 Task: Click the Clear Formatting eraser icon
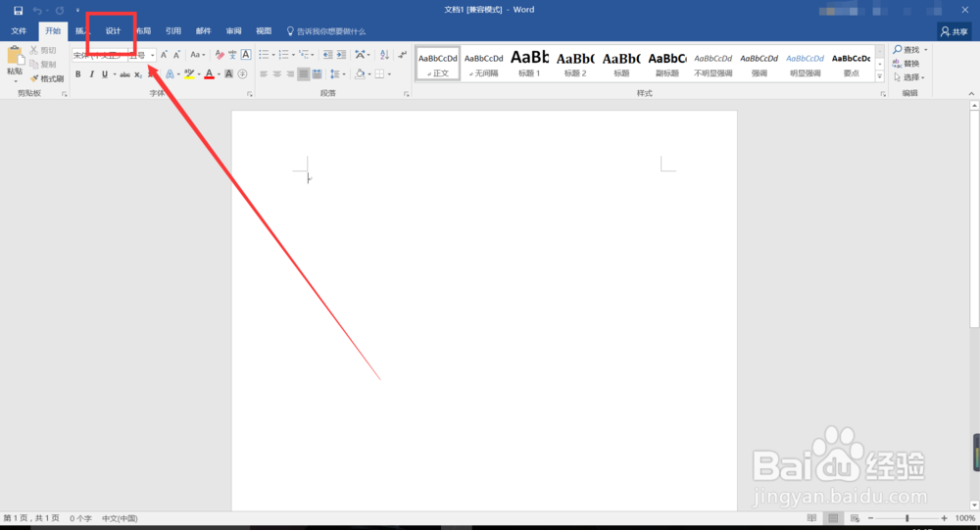[x=220, y=55]
